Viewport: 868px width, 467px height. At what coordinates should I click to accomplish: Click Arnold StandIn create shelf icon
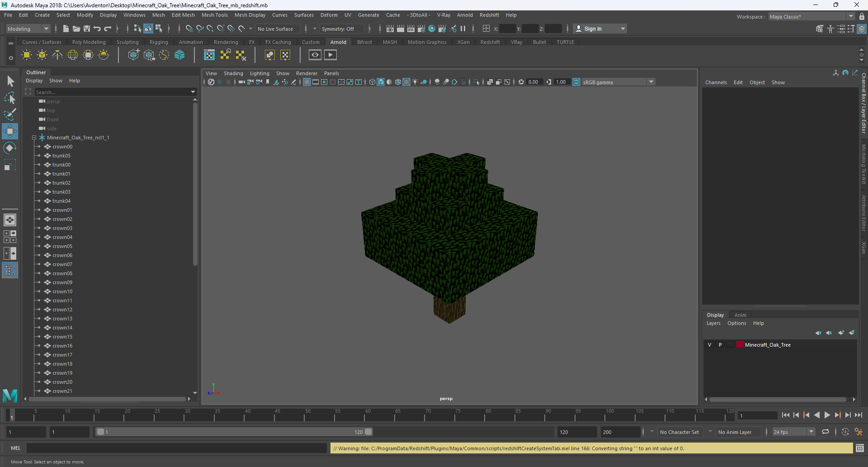tap(133, 55)
